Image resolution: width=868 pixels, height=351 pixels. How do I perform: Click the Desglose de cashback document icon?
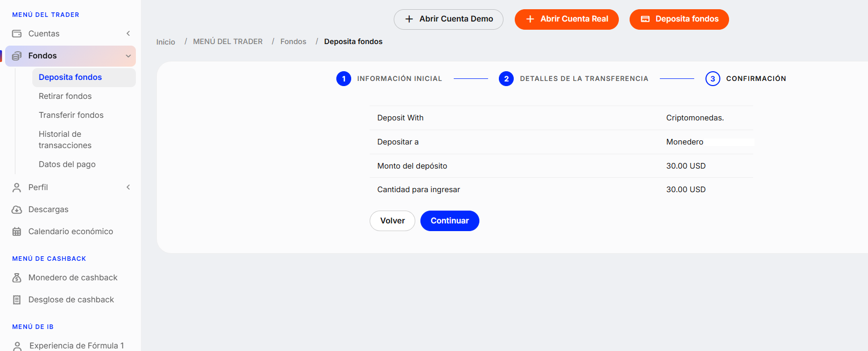[x=17, y=300]
